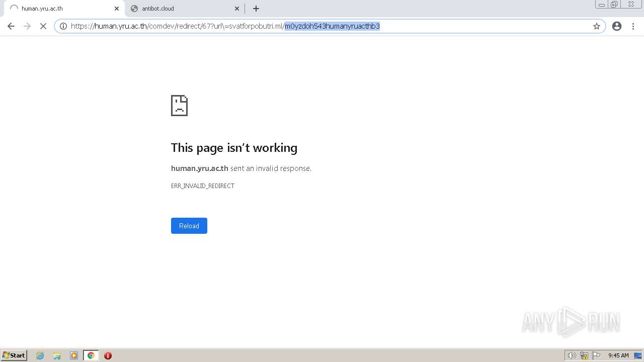The width and height of the screenshot is (644, 362).
Task: Close the antibot.cloud tab
Action: [x=237, y=9]
